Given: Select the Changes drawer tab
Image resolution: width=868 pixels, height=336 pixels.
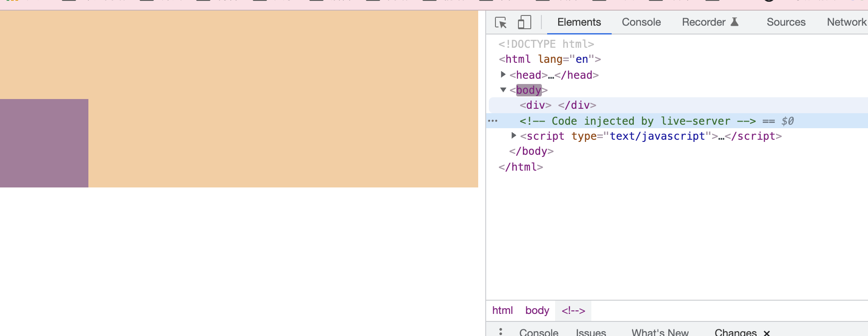Looking at the screenshot, I should click(x=735, y=332).
